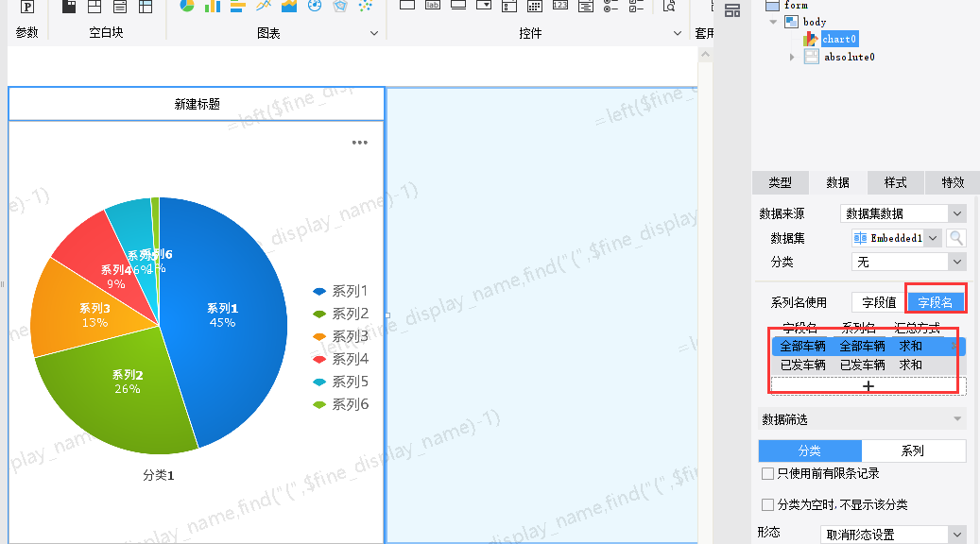Toggle legend entry 系列6
This screenshot has width=980, height=544.
(340, 404)
